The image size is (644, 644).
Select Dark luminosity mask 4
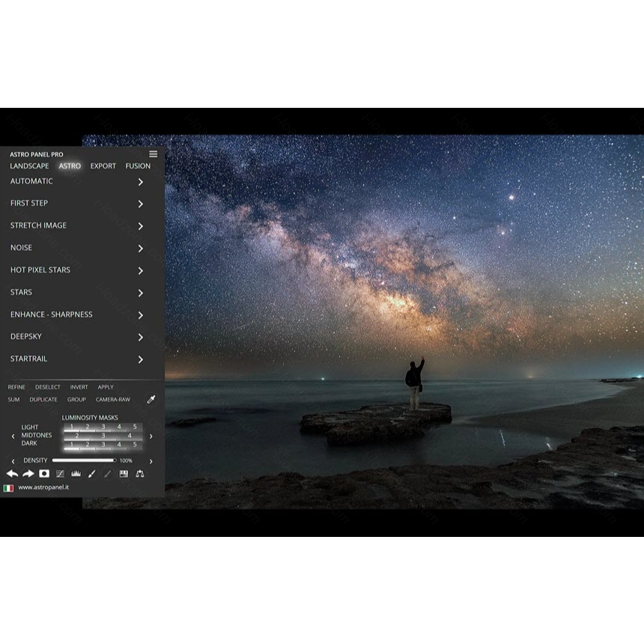(x=119, y=444)
